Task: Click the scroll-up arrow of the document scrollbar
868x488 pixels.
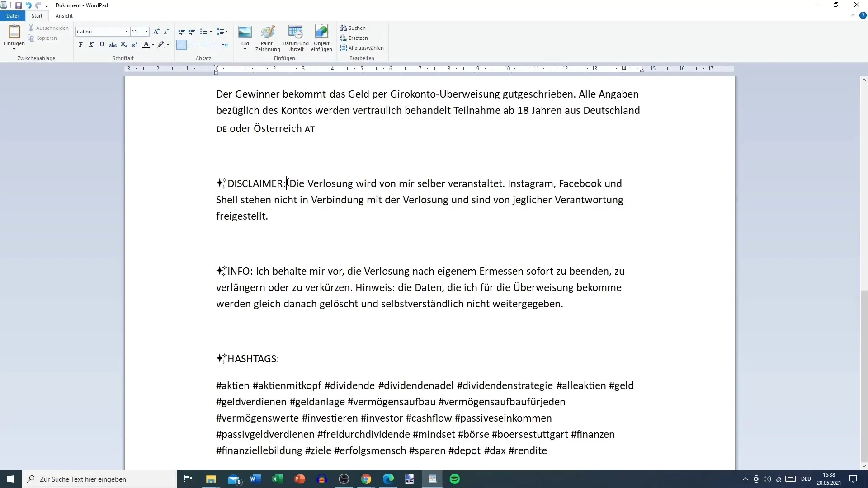Action: [x=864, y=80]
